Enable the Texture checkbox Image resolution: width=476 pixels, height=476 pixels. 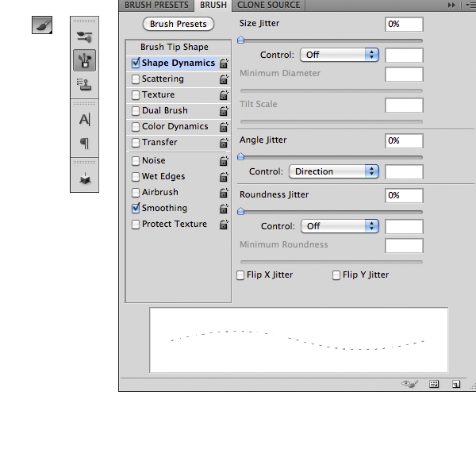136,95
